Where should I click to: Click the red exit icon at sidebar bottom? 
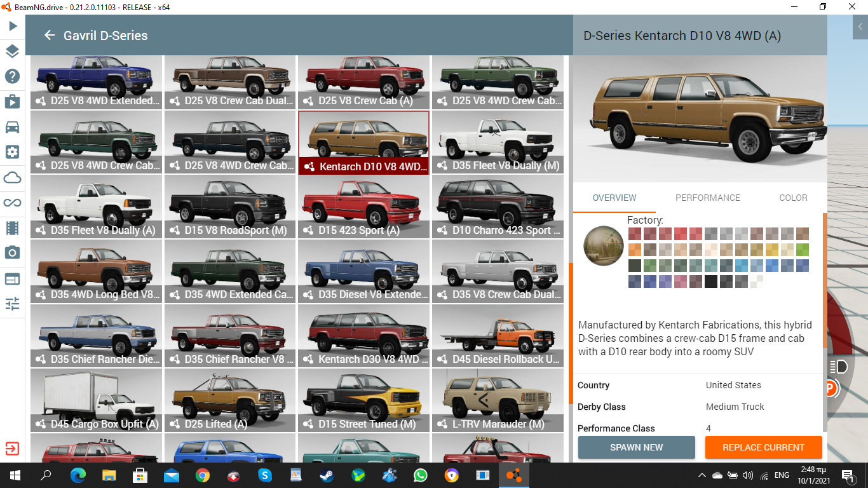click(13, 449)
